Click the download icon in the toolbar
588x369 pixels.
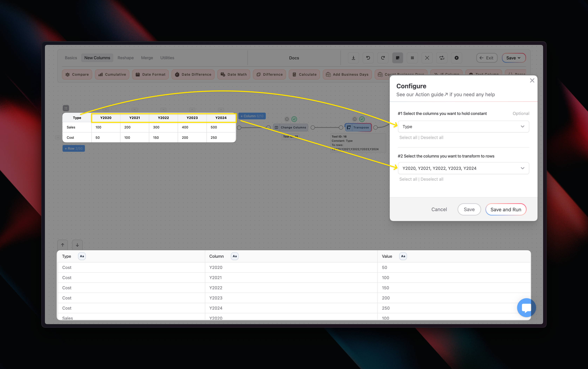pyautogui.click(x=353, y=58)
